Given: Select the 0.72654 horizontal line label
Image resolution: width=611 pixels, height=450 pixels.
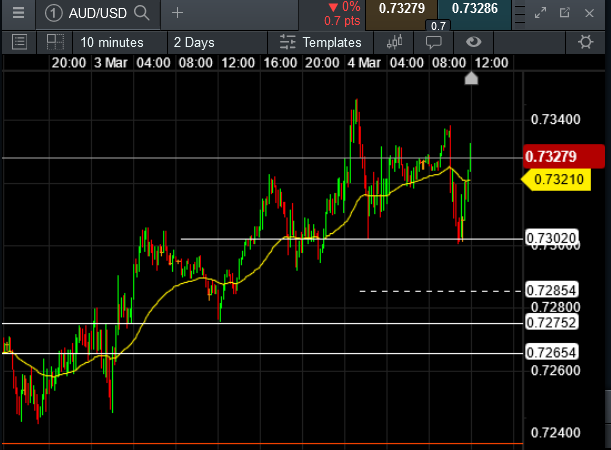Looking at the screenshot, I should (x=551, y=353).
